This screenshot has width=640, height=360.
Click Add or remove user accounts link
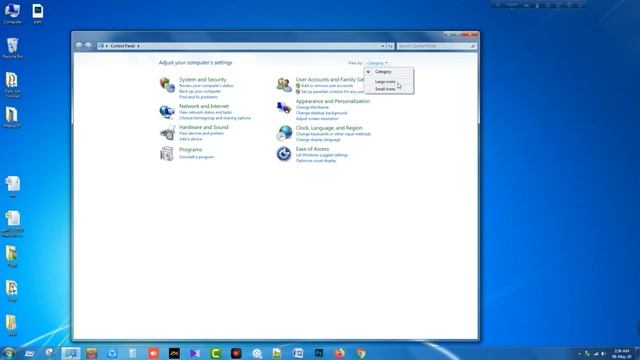(x=327, y=86)
